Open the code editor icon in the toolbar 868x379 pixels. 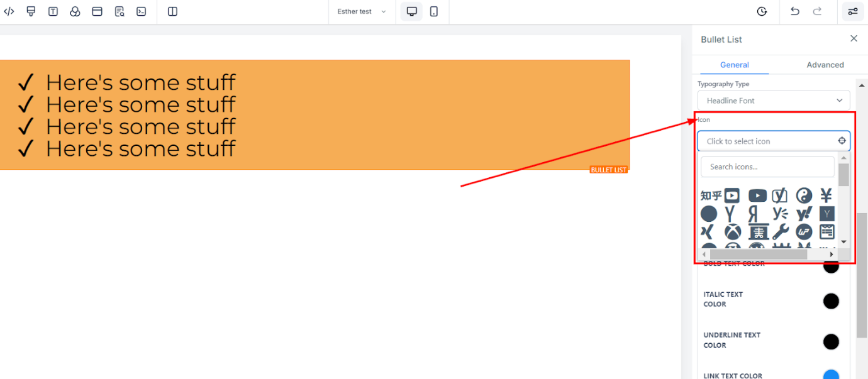pyautogui.click(x=9, y=11)
